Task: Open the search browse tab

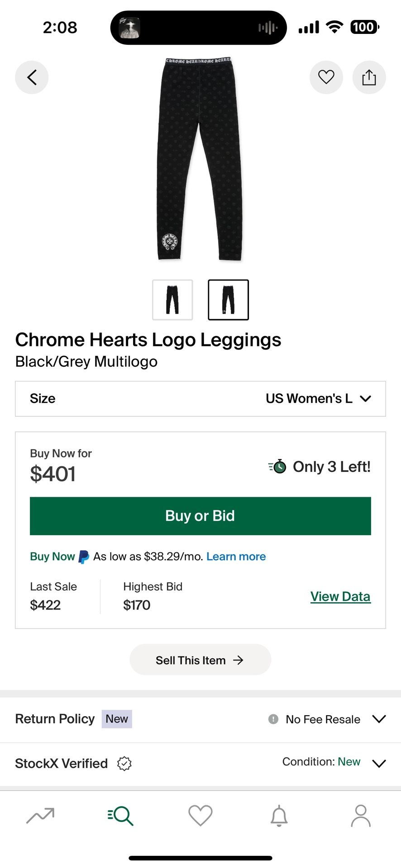Action: click(120, 816)
